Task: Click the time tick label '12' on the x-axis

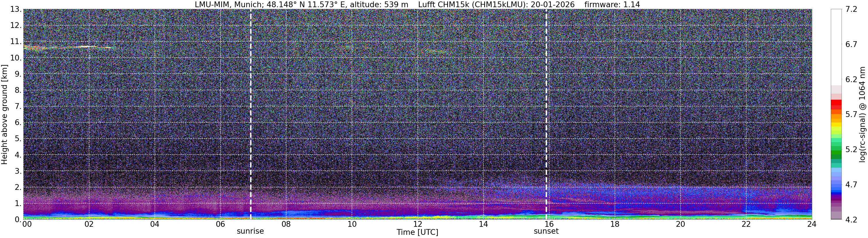Action: 417,224
